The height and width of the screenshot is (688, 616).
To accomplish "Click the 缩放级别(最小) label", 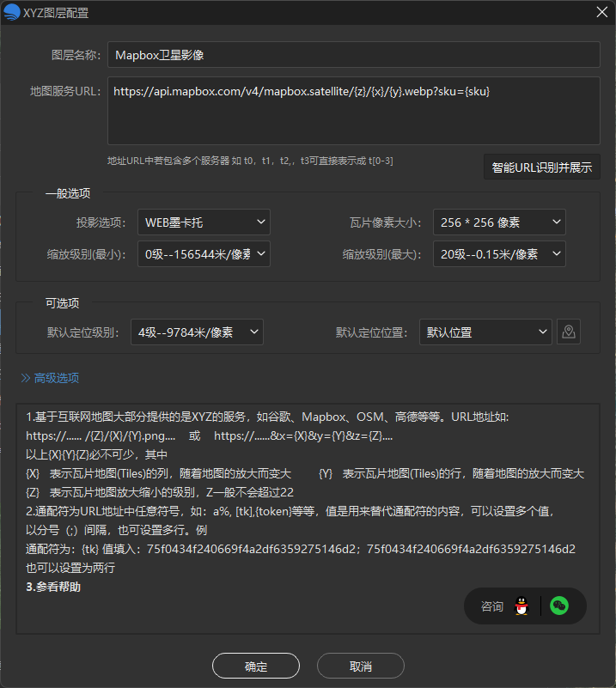I will tap(87, 254).
